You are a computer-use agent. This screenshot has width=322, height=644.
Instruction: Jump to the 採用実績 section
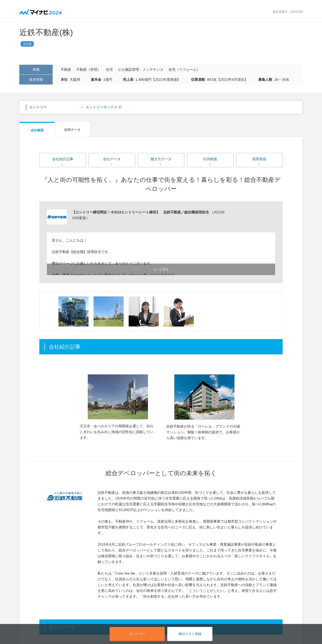259,160
